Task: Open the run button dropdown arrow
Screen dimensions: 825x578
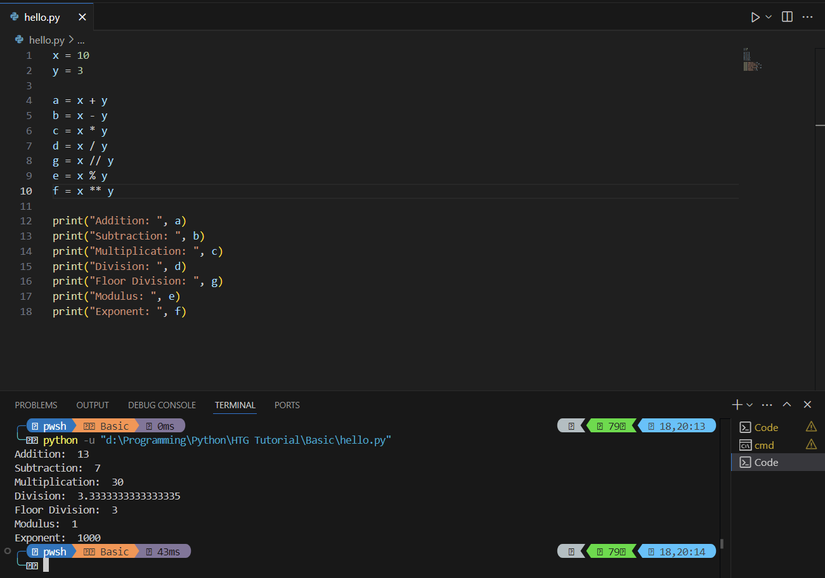Action: coord(768,16)
